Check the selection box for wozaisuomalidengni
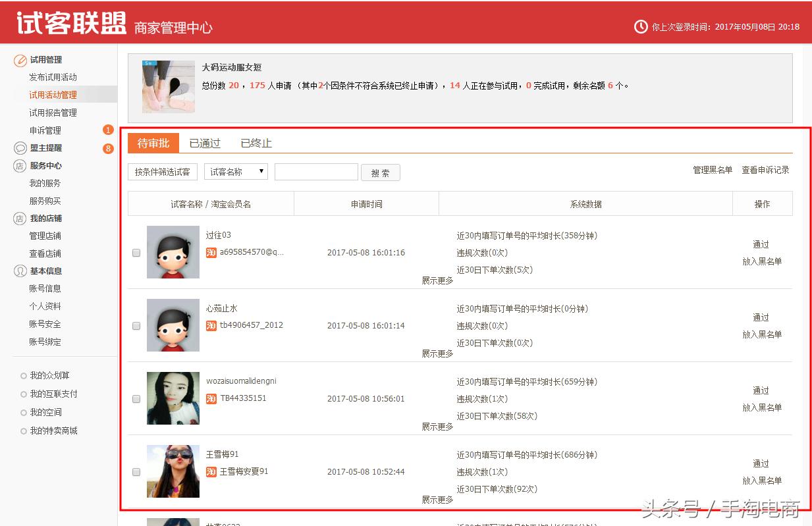 tap(136, 398)
